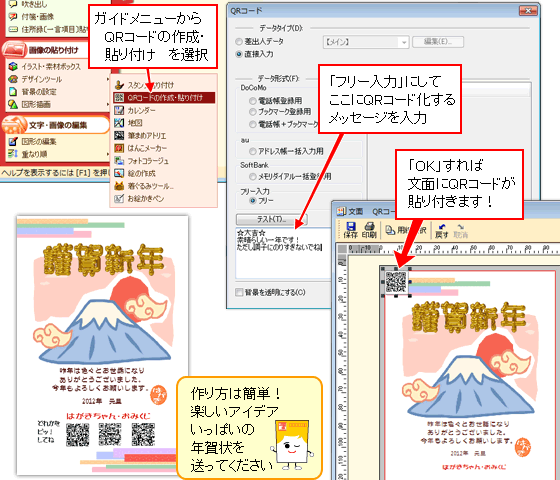
Task: Select au アドレス帳一括入力用 radio button
Action: point(253,151)
